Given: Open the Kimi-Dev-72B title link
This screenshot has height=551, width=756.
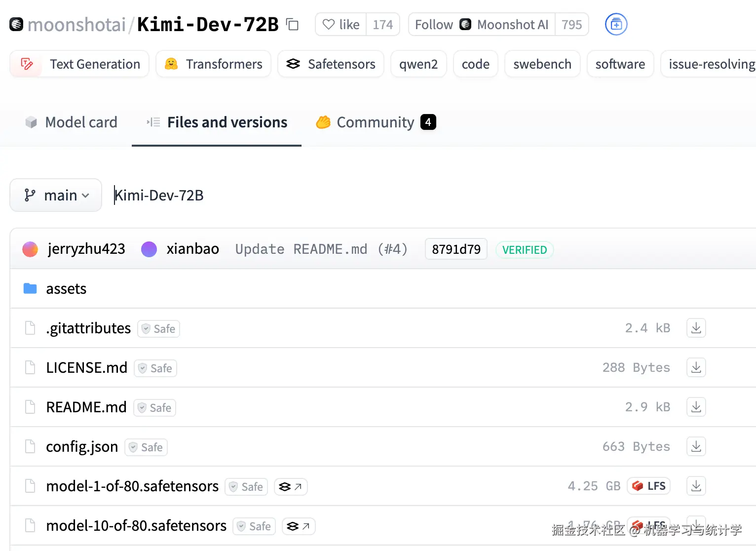Looking at the screenshot, I should pos(208,24).
